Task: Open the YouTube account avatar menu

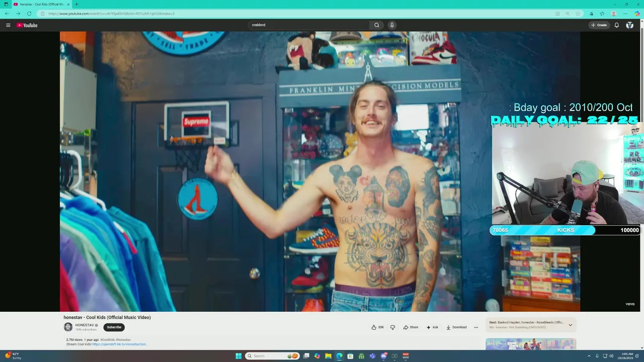Action: [x=629, y=25]
